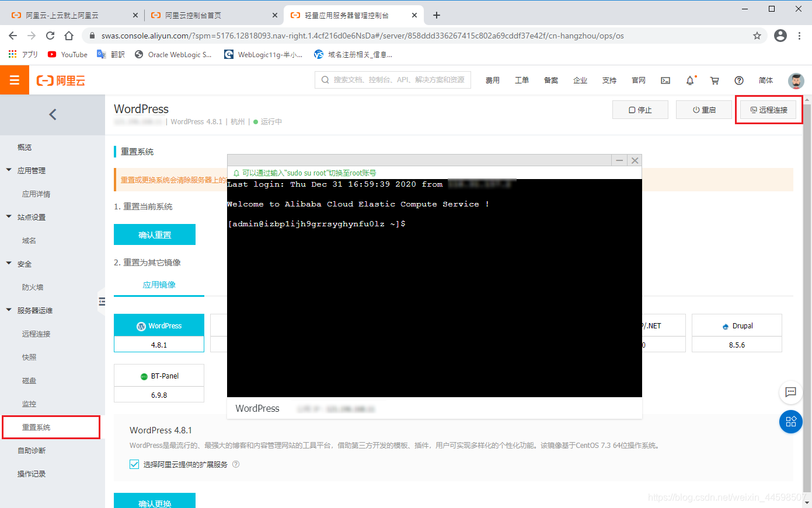Click the Aliyun logo
Image resolution: width=812 pixels, height=508 pixels.
click(61, 80)
